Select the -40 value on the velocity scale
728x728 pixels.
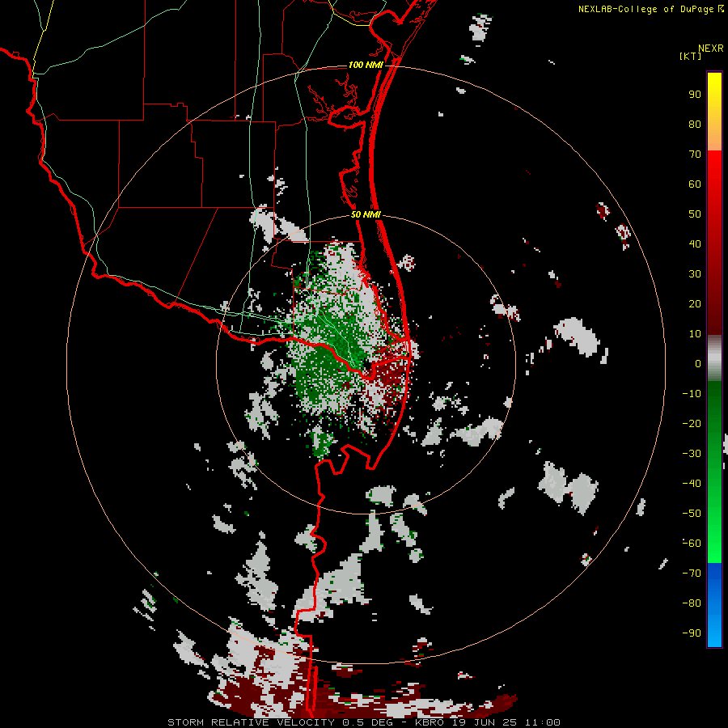click(692, 484)
